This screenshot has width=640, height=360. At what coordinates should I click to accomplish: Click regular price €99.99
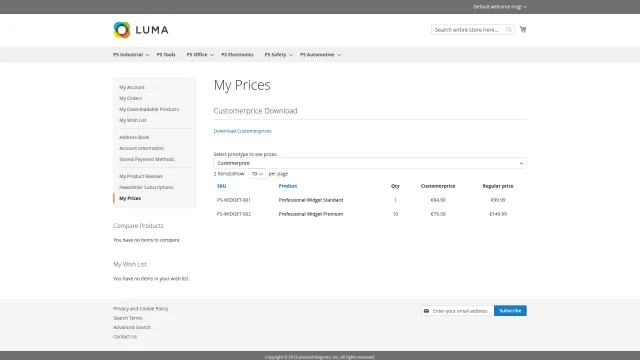[498, 200]
